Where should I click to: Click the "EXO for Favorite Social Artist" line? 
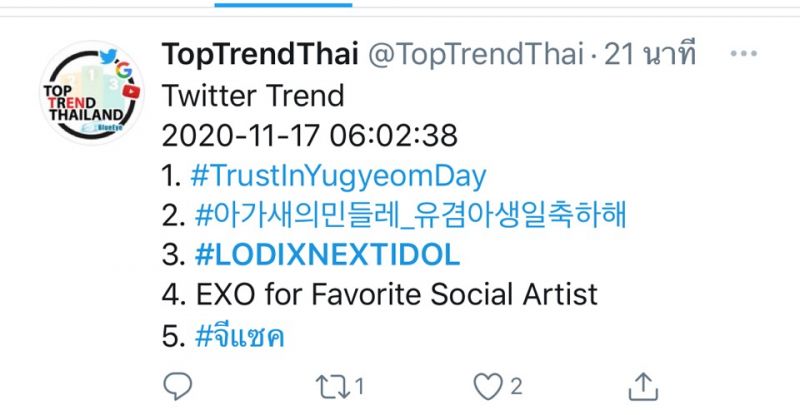click(x=393, y=296)
